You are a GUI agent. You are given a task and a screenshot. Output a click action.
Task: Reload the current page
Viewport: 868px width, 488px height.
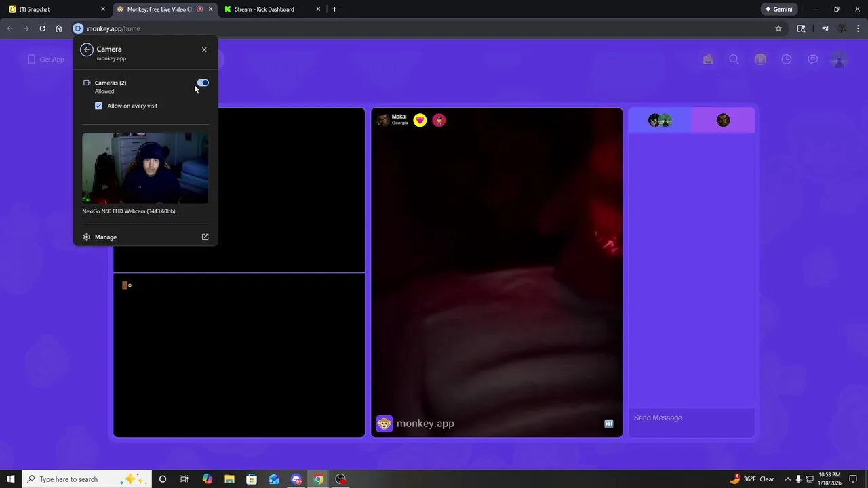click(x=42, y=28)
